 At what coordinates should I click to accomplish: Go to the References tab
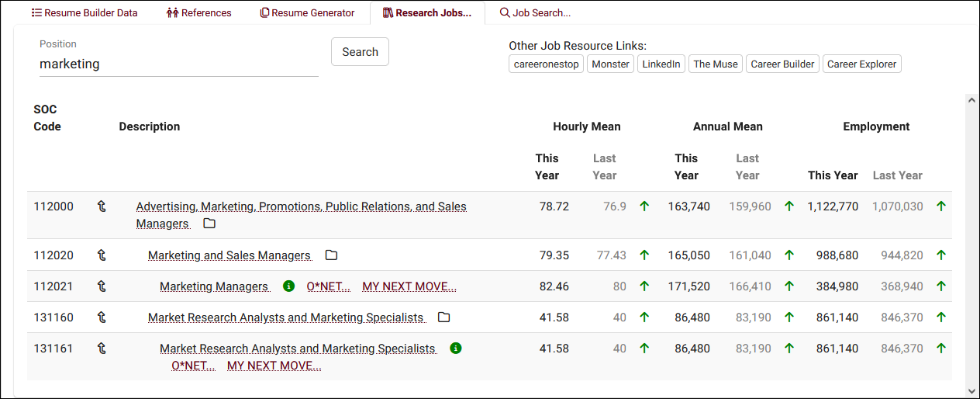coord(198,13)
